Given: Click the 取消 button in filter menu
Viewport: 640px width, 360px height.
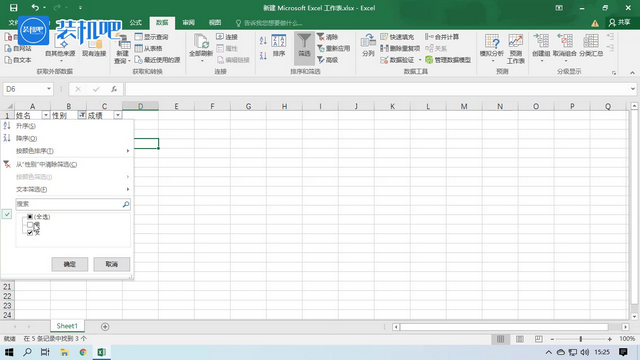Looking at the screenshot, I should pyautogui.click(x=112, y=264).
